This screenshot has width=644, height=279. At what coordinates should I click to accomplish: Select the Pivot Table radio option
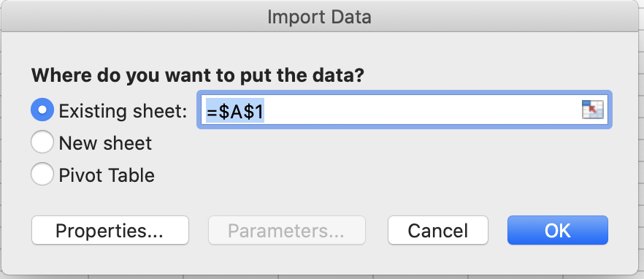click(x=42, y=175)
